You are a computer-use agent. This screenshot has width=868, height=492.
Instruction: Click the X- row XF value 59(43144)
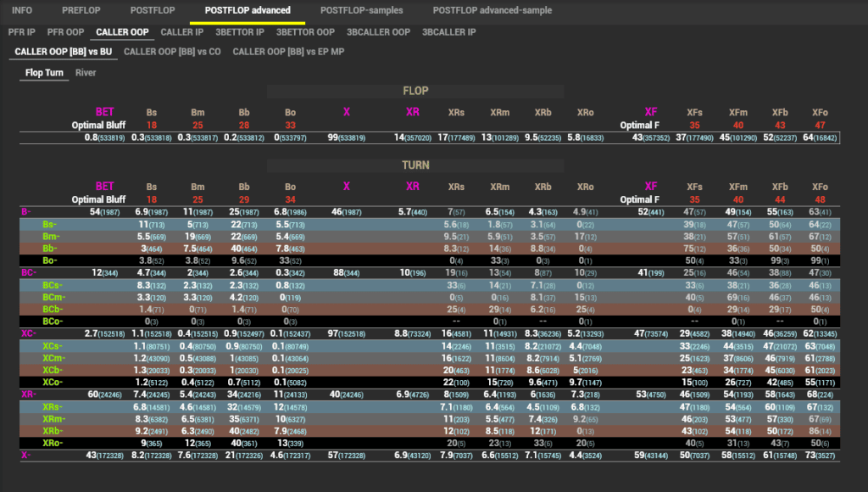click(x=651, y=456)
